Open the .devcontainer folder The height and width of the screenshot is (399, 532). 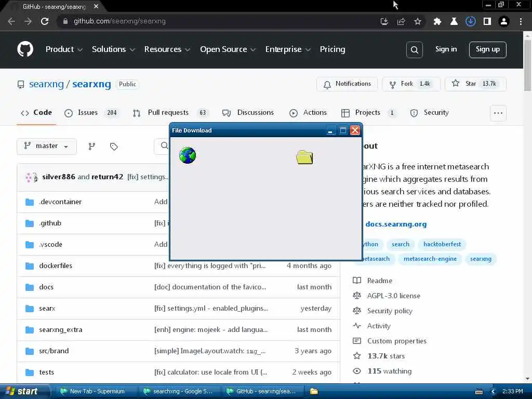tap(60, 202)
